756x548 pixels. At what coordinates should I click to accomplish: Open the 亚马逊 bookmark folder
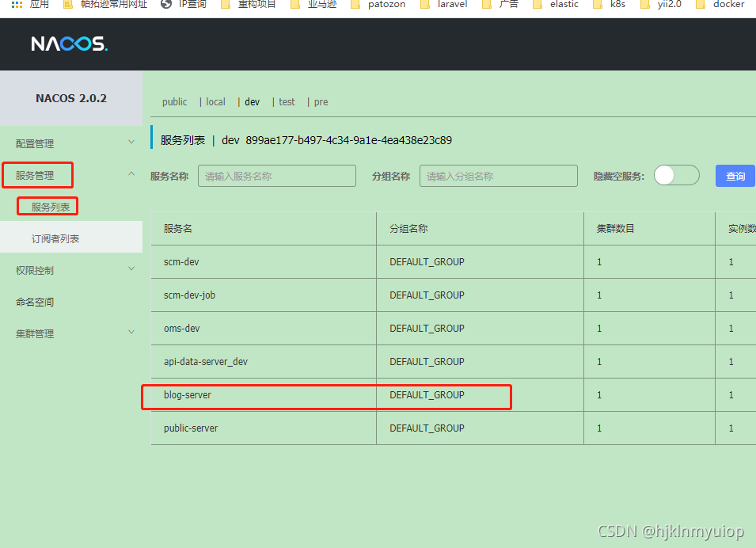coord(313,4)
